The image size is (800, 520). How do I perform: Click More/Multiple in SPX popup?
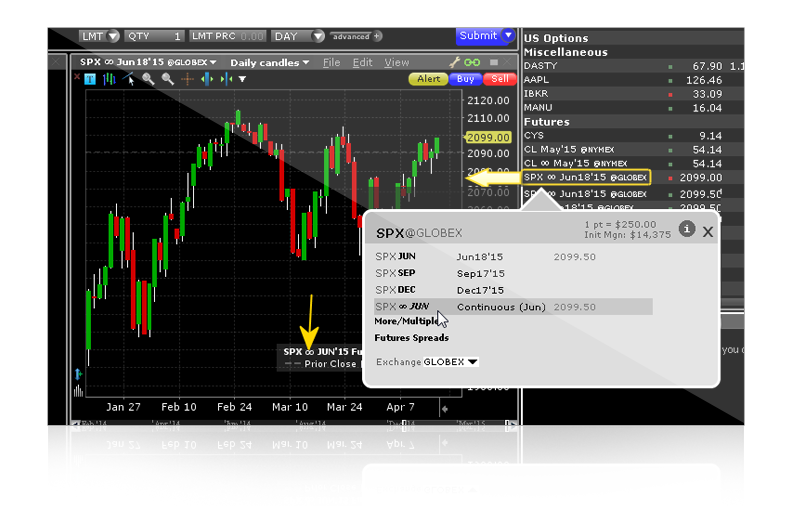click(x=407, y=321)
